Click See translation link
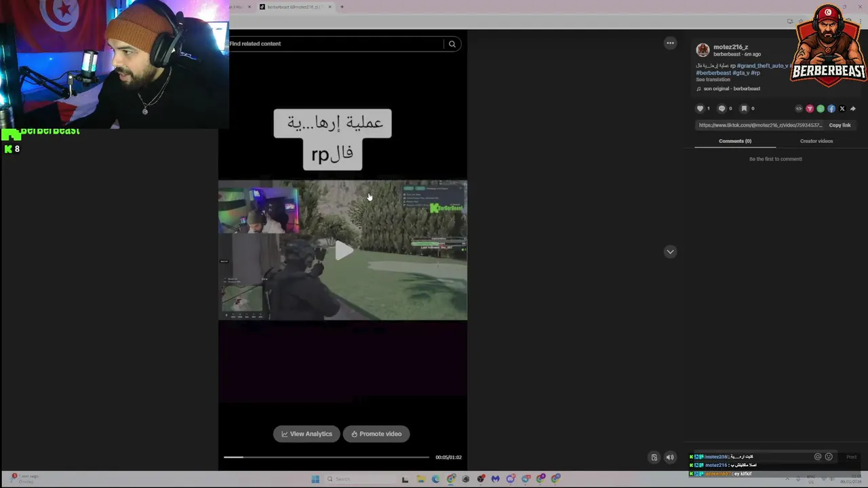 (713, 80)
